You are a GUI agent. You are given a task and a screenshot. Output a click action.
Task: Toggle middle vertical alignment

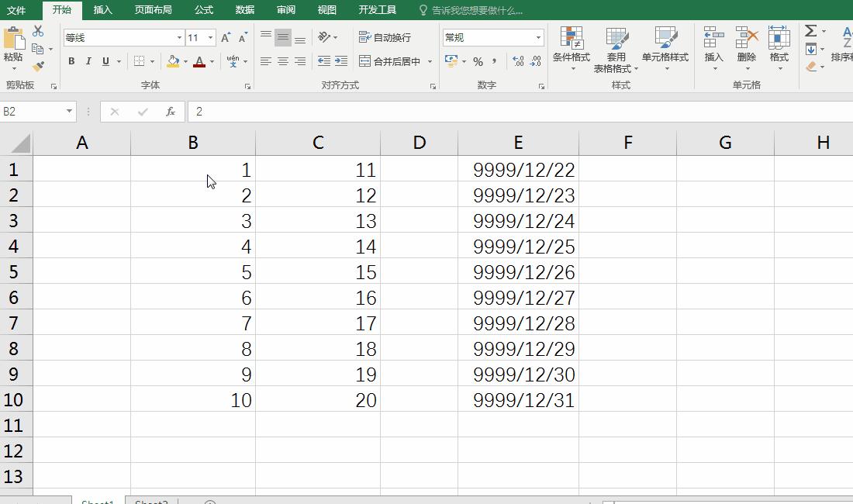tap(283, 37)
